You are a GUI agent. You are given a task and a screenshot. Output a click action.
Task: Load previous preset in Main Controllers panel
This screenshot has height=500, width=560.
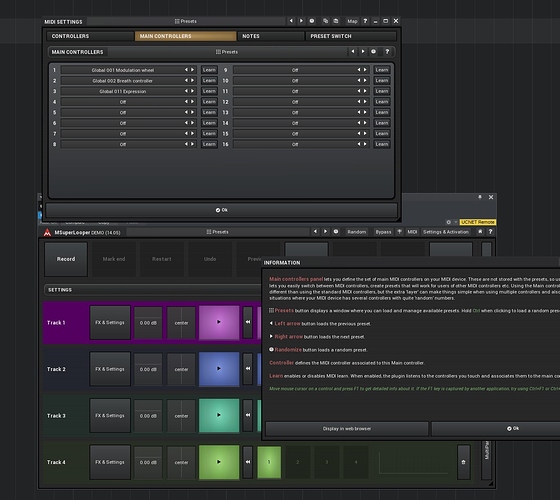tap(352, 52)
